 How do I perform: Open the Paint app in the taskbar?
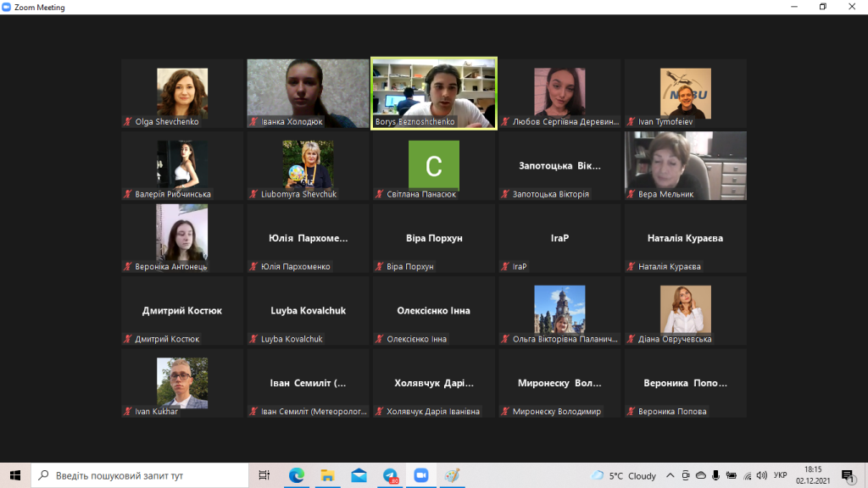tap(452, 475)
